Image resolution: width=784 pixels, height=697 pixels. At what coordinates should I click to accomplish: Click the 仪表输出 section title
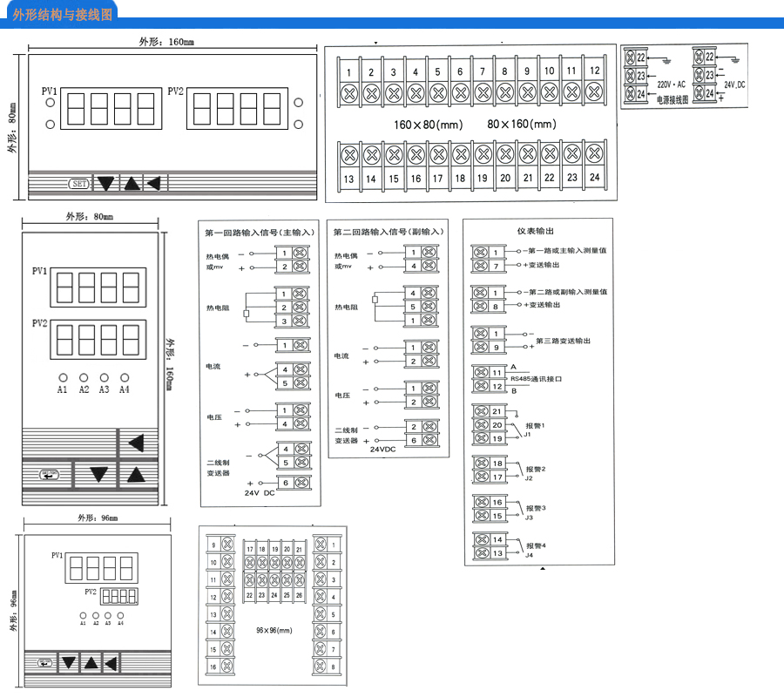click(x=535, y=232)
